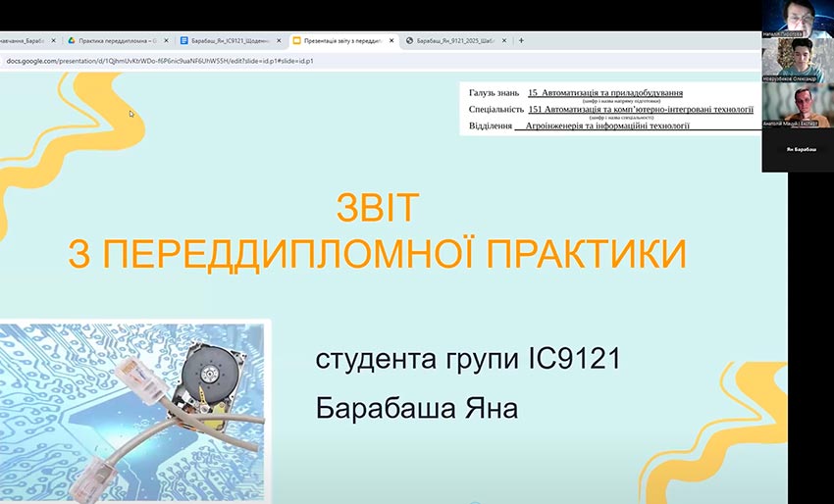Click the globe favicon on the last tab
Screen dimensions: 834x504
409,40
